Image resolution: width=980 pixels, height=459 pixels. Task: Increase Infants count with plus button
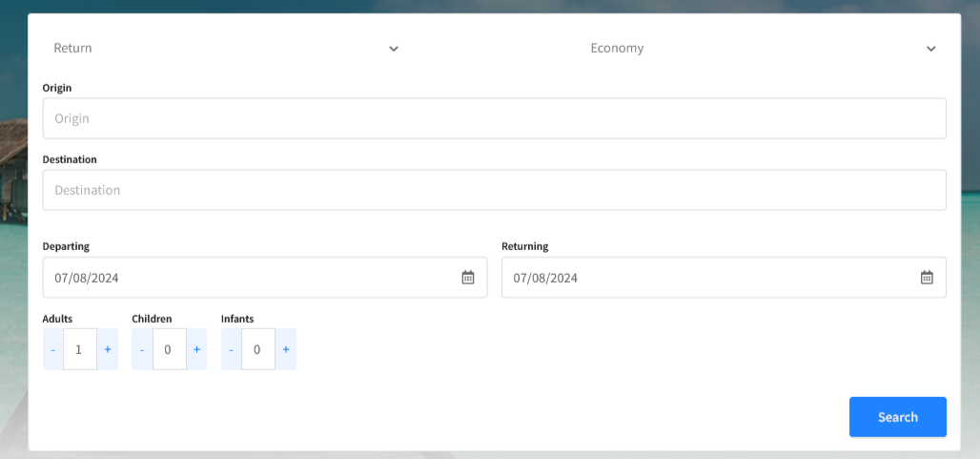(x=286, y=349)
